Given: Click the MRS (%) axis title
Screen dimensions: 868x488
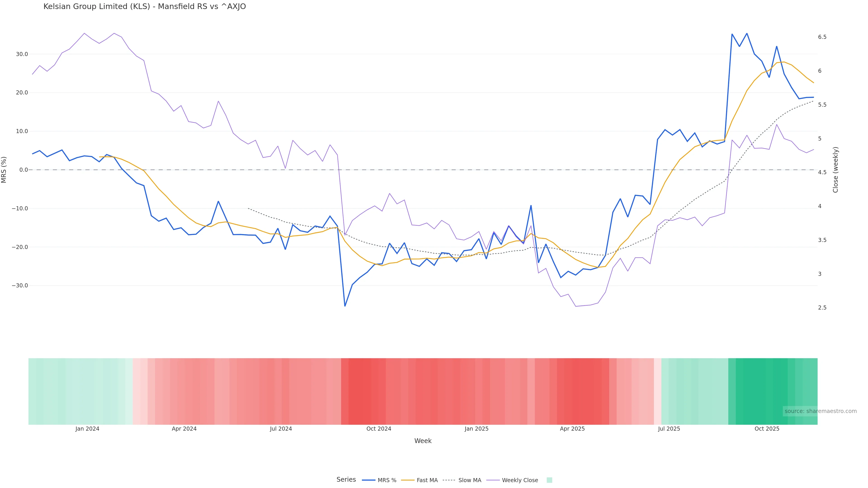Looking at the screenshot, I should (4, 170).
